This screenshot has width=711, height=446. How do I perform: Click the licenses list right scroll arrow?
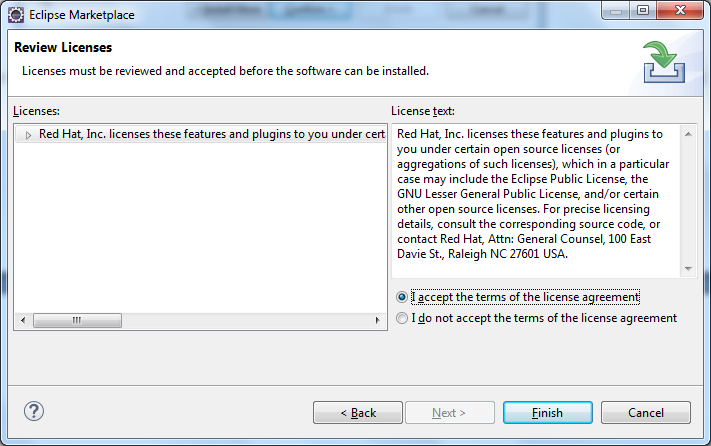tap(377, 320)
